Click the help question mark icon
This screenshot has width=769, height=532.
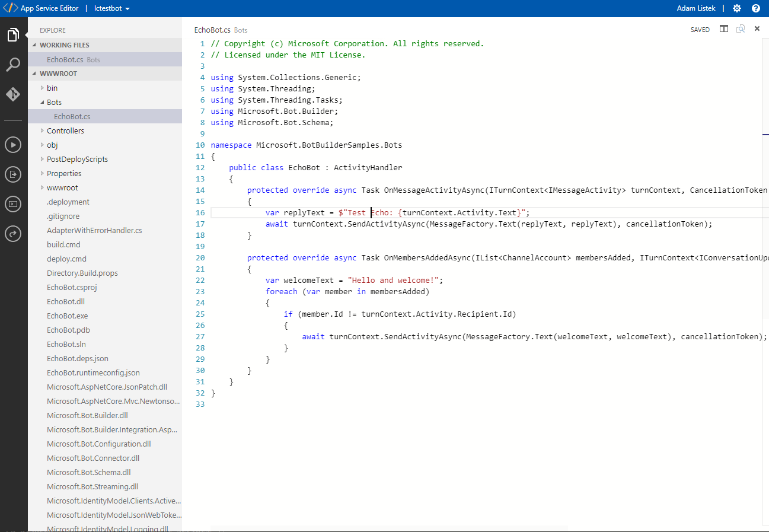(756, 8)
